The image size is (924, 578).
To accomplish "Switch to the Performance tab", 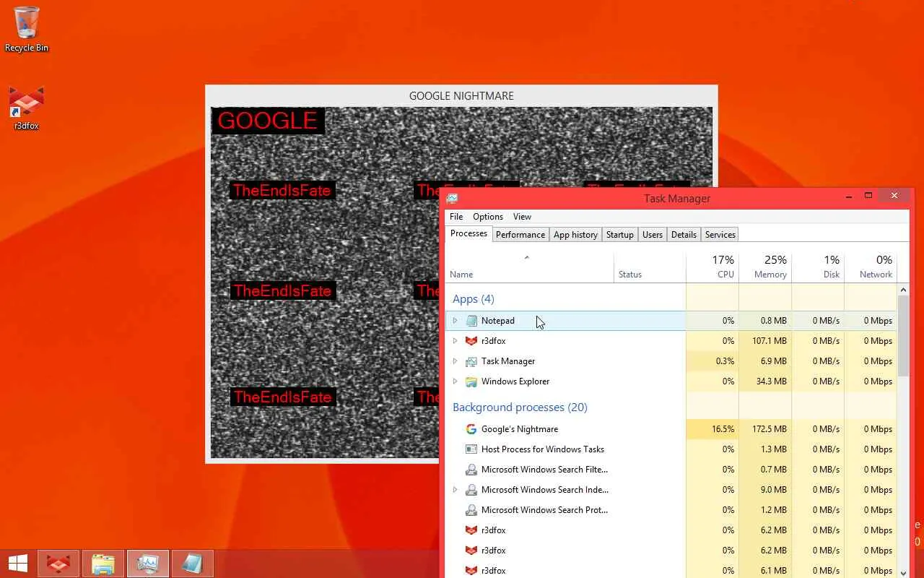I will coord(520,235).
